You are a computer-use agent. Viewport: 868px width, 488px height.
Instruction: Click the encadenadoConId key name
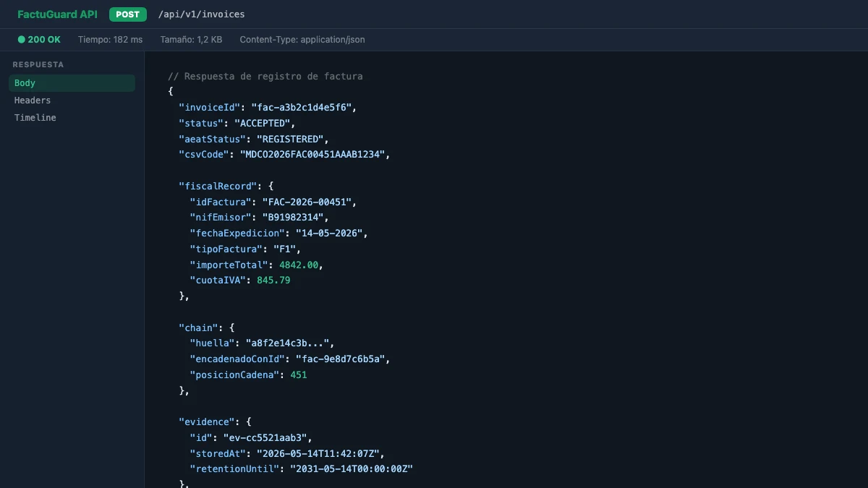pyautogui.click(x=237, y=359)
